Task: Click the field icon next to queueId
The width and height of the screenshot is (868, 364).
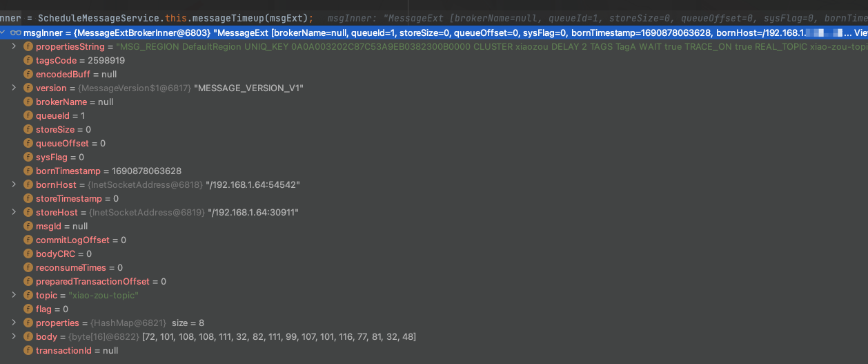Action: coord(28,115)
